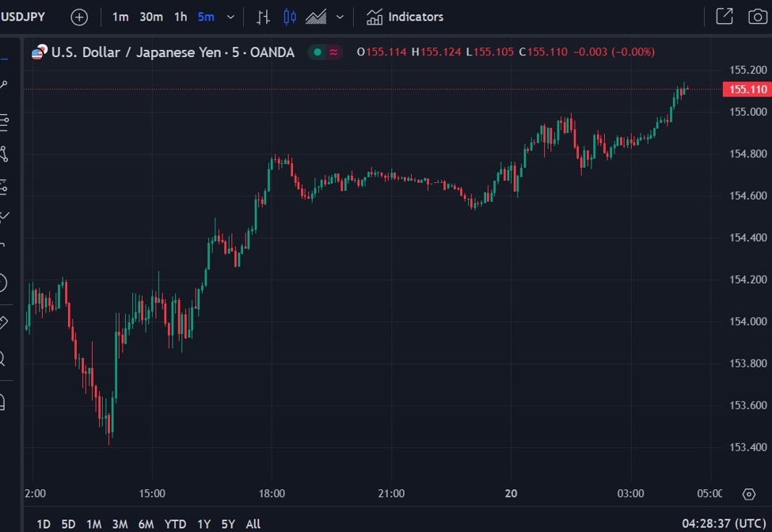
Task: Open the chart style dropdown arrow
Action: point(340,16)
